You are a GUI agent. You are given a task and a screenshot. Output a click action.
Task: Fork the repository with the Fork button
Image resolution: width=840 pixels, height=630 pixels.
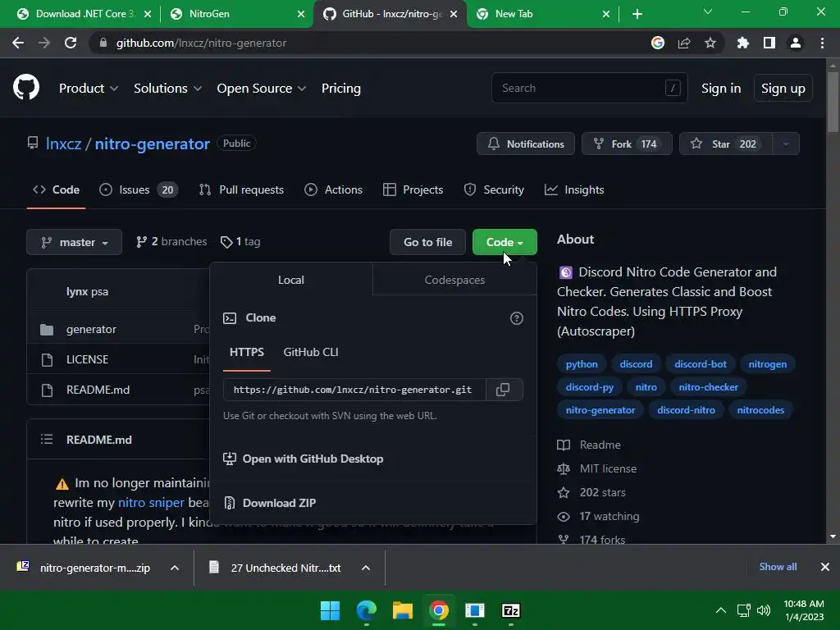[627, 144]
